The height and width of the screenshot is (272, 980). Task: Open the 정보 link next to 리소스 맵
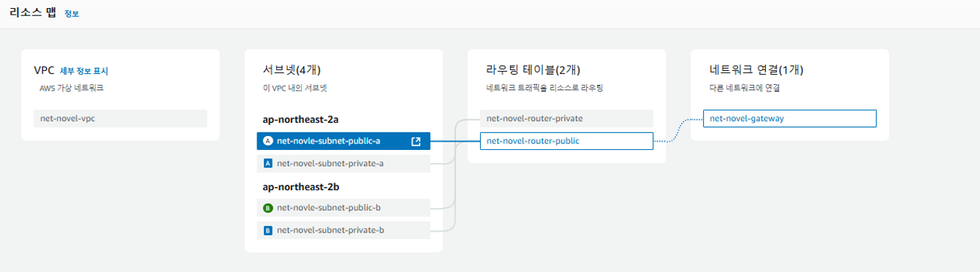[72, 14]
